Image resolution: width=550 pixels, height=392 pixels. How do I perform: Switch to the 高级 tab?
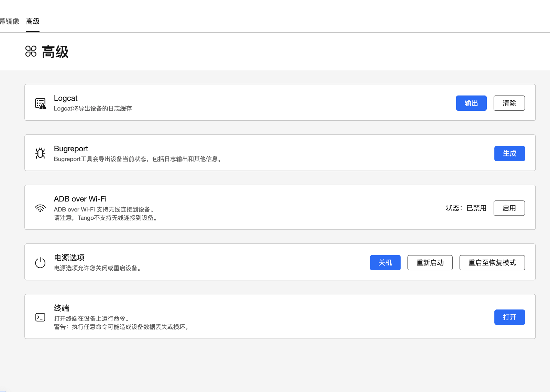tap(33, 21)
